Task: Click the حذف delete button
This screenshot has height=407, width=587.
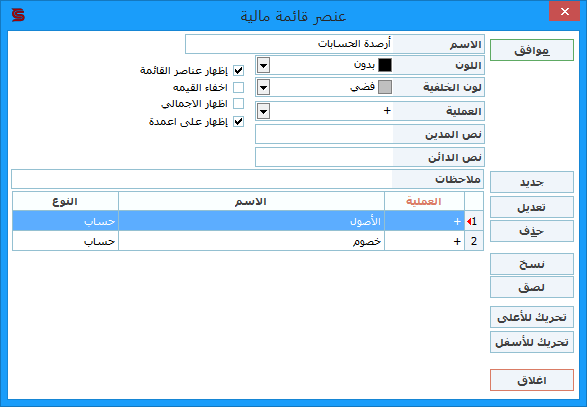Action: pyautogui.click(x=532, y=231)
